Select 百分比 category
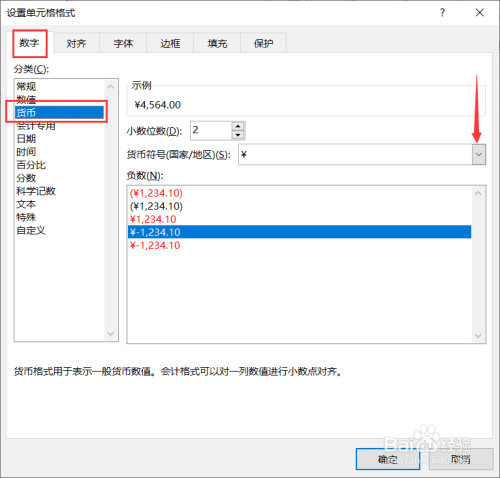The height and width of the screenshot is (478, 500). tap(60, 165)
